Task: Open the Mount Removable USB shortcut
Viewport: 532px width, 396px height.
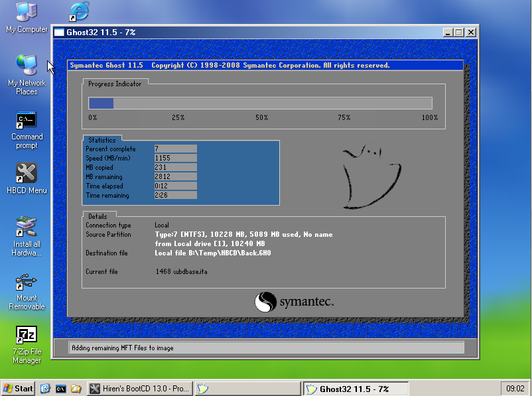Action: (27, 292)
